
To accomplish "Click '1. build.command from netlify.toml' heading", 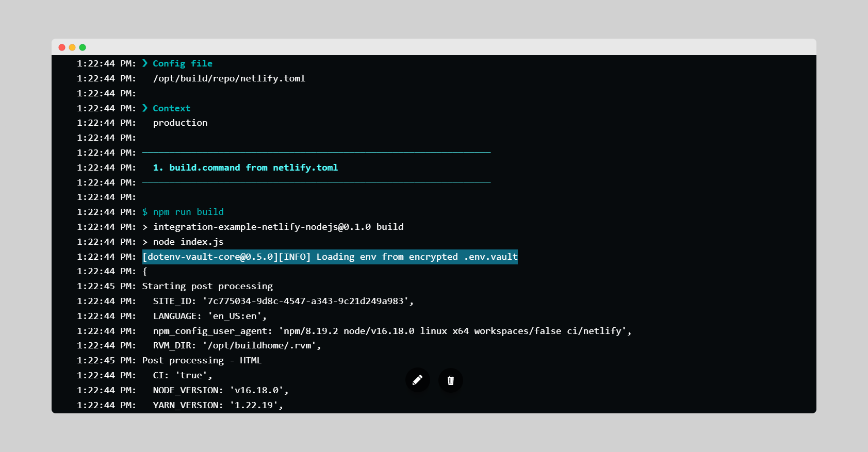I will click(245, 168).
